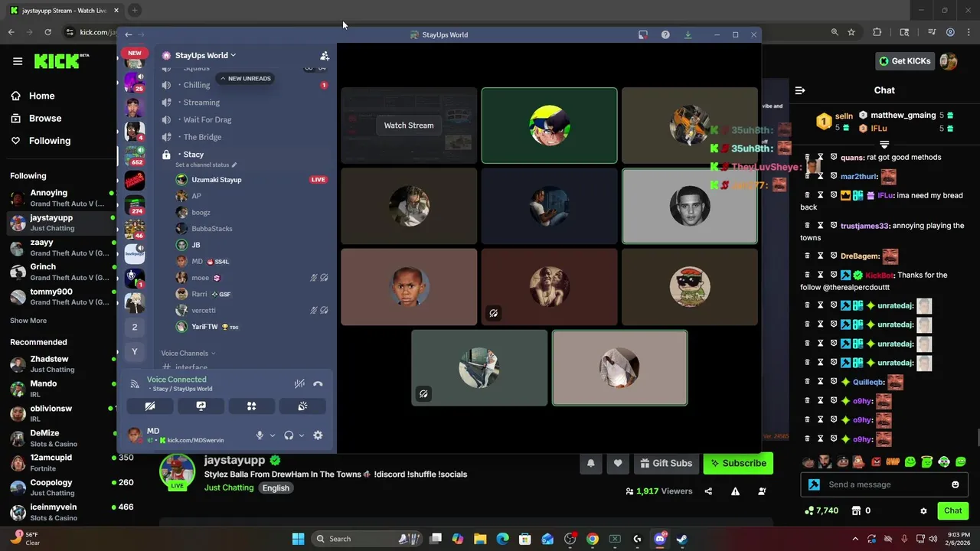
Task: Open Windows Start menu
Action: (x=299, y=539)
